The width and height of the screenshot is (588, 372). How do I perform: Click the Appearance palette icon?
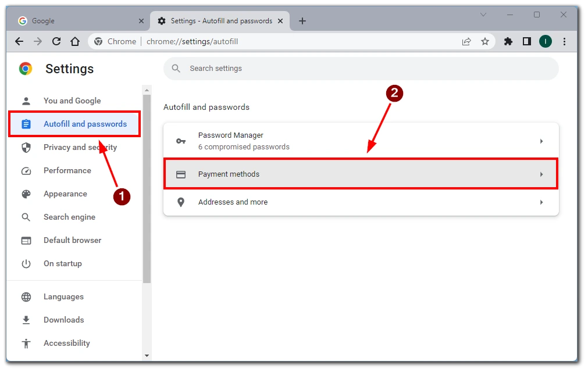tap(26, 194)
